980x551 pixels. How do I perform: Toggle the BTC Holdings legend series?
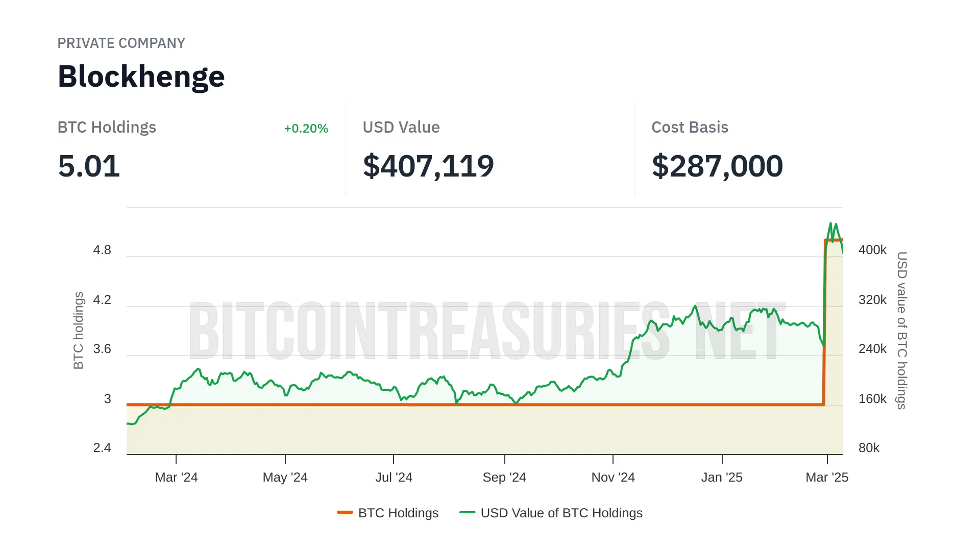[398, 513]
